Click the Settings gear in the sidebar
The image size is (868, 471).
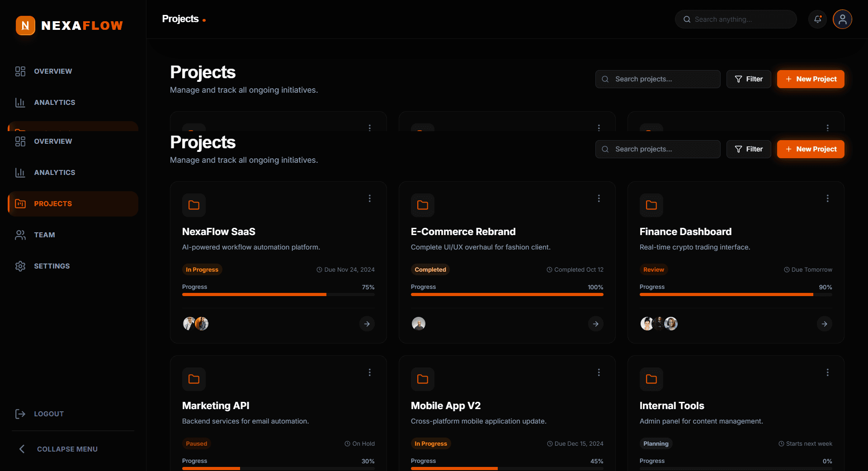pyautogui.click(x=20, y=266)
